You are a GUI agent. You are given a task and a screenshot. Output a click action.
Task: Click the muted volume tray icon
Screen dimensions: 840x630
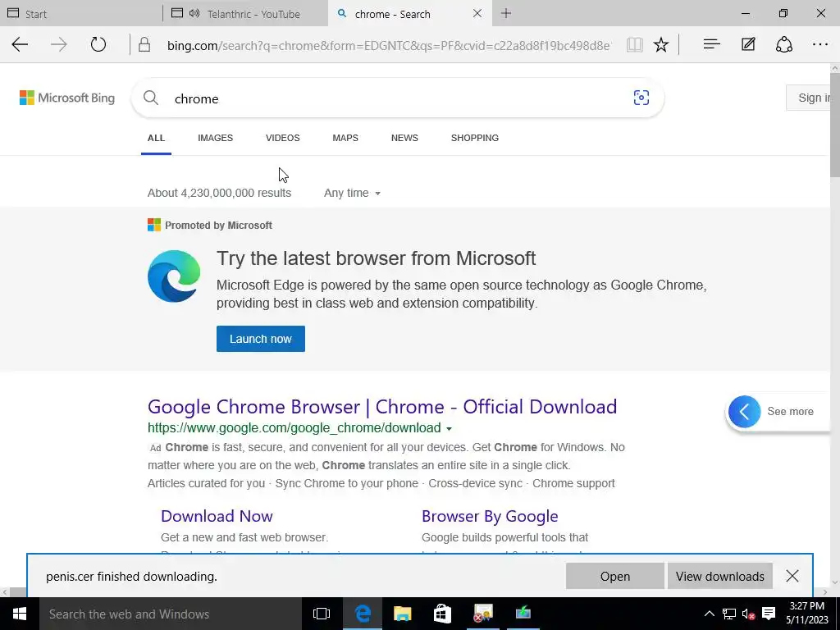click(748, 614)
